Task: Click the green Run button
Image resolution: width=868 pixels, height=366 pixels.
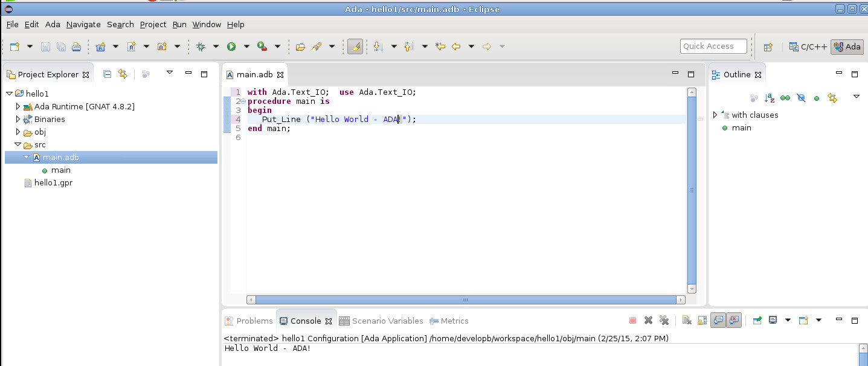Action: [x=231, y=47]
